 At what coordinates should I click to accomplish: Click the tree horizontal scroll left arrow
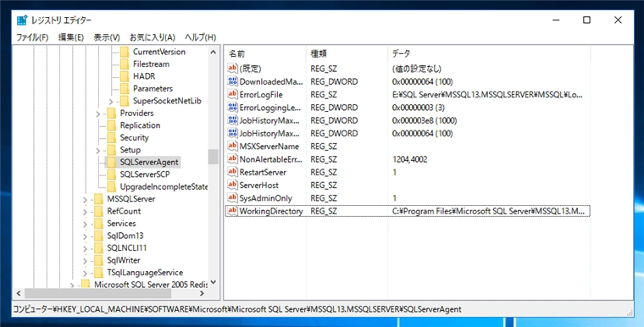pos(19,293)
